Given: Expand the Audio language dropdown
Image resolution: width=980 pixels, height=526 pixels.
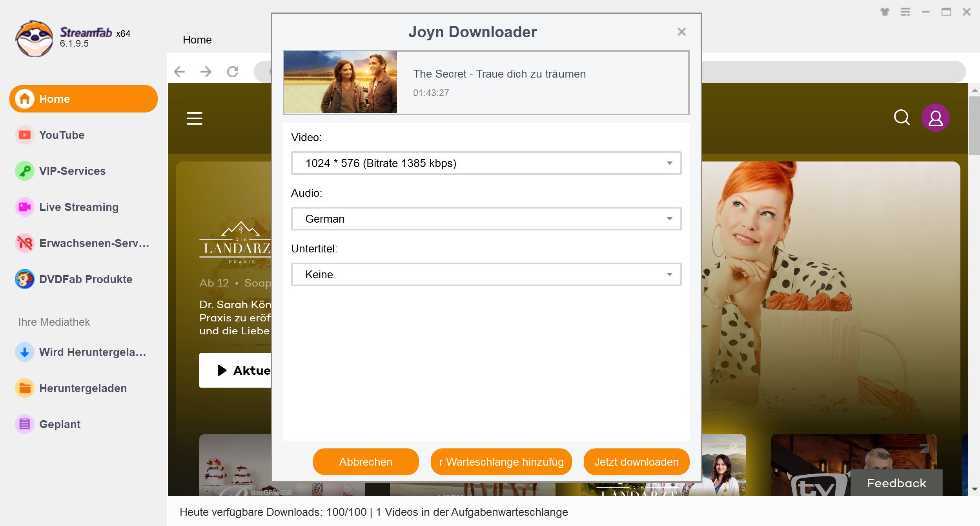Looking at the screenshot, I should pyautogui.click(x=486, y=219).
